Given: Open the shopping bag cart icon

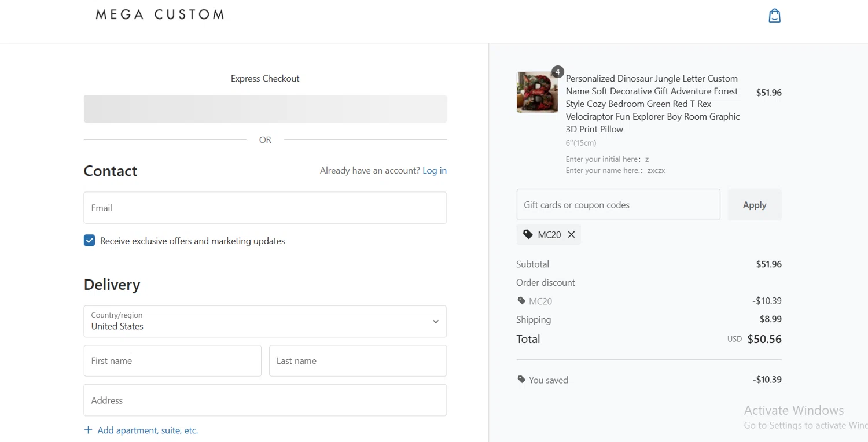Looking at the screenshot, I should [x=774, y=16].
